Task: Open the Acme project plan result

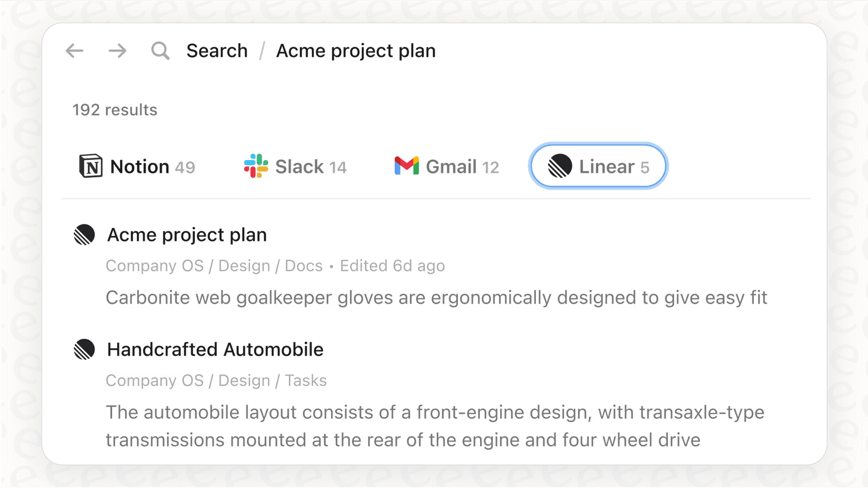Action: pyautogui.click(x=187, y=235)
